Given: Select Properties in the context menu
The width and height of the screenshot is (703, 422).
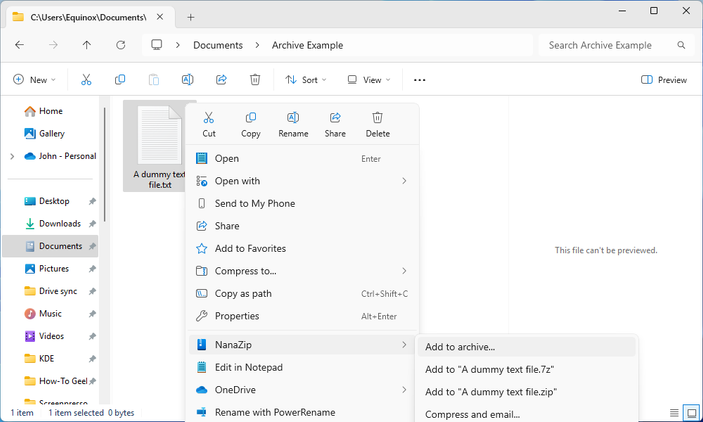Looking at the screenshot, I should 302,316.
